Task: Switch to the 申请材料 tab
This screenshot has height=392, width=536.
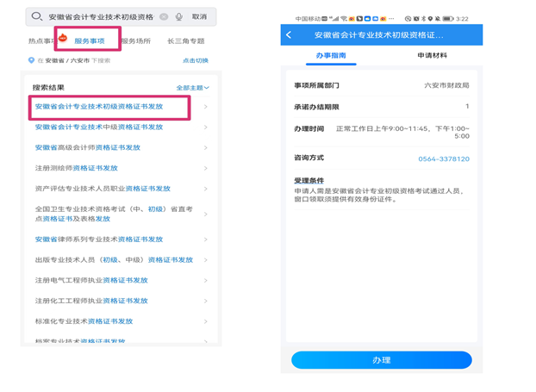Action: tap(432, 56)
